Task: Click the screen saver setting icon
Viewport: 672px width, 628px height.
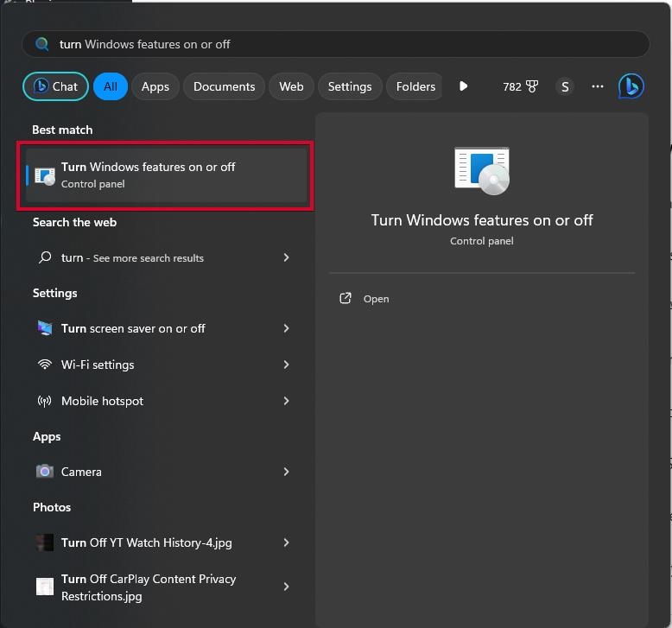Action: 45,328
